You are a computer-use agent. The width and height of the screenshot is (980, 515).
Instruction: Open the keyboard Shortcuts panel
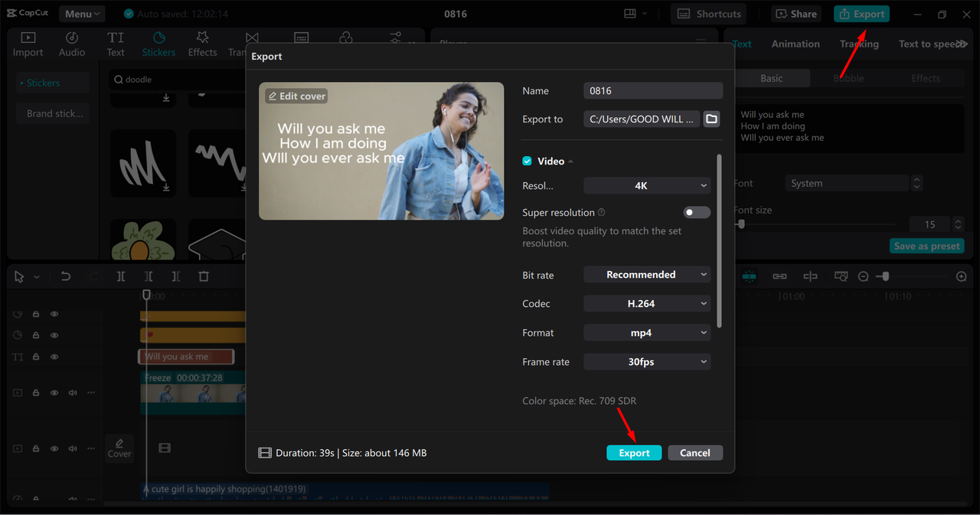point(708,14)
